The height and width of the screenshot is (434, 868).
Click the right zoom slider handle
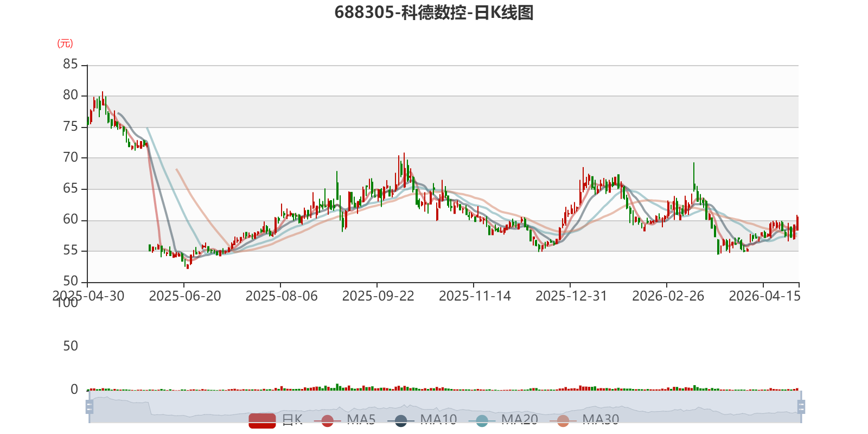pos(801,407)
